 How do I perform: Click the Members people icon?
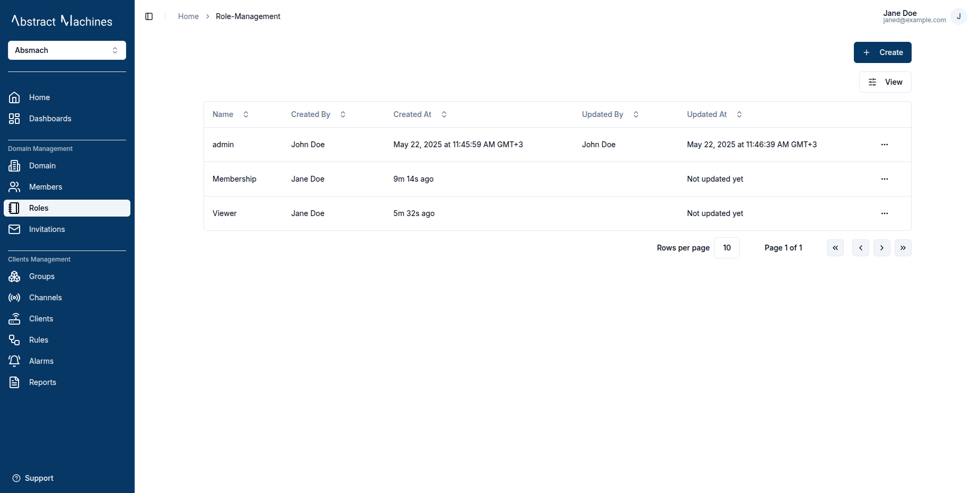tap(14, 187)
